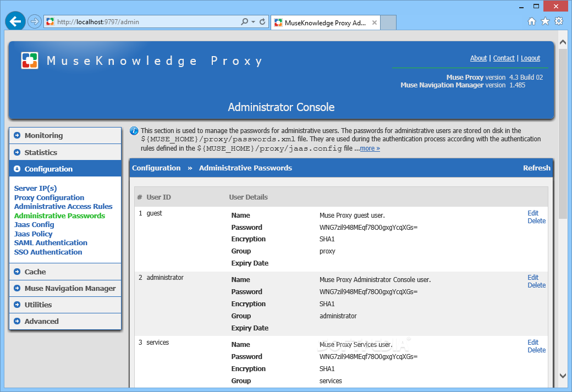
Task: Click the browser Home icon
Action: [532, 21]
